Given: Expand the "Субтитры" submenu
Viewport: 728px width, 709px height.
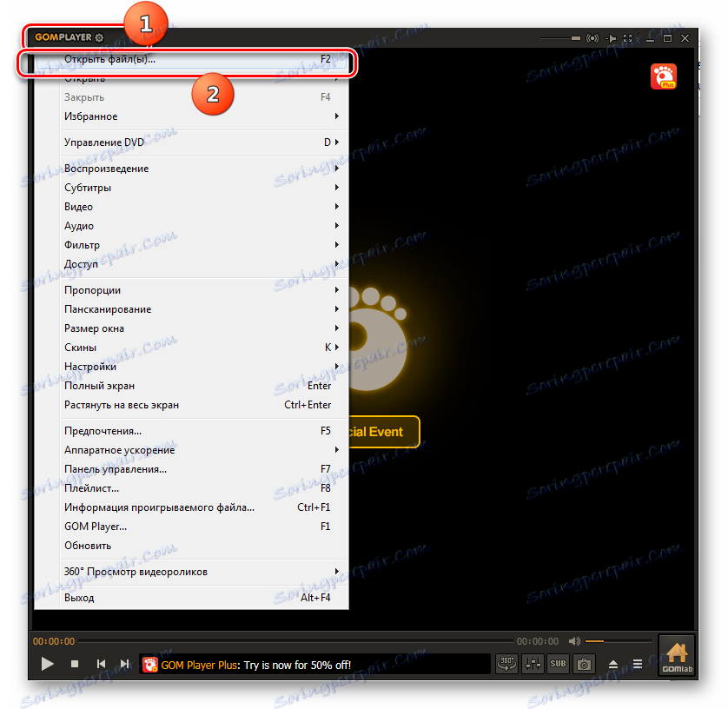Looking at the screenshot, I should coord(191,187).
